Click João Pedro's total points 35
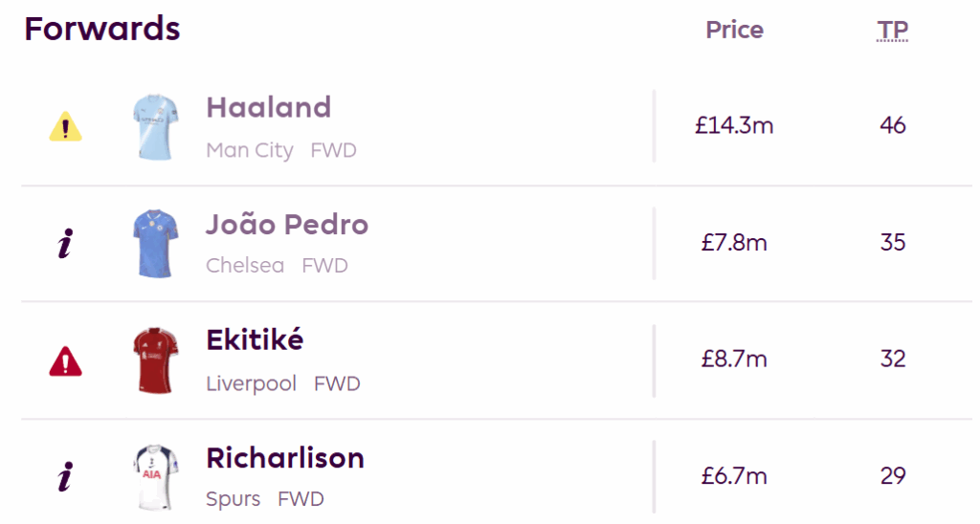Viewport: 980px width, 524px height. (892, 242)
